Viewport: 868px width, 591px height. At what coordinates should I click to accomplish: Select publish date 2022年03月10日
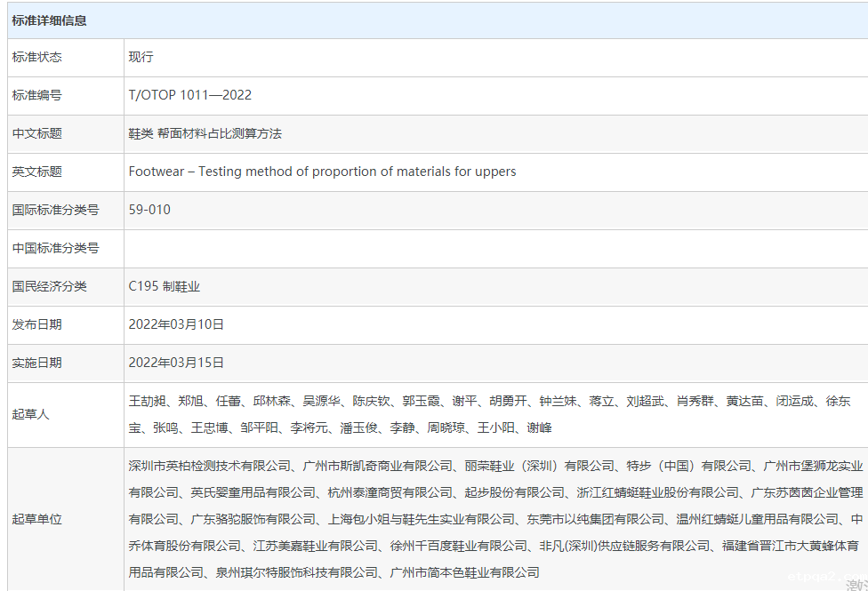[176, 324]
